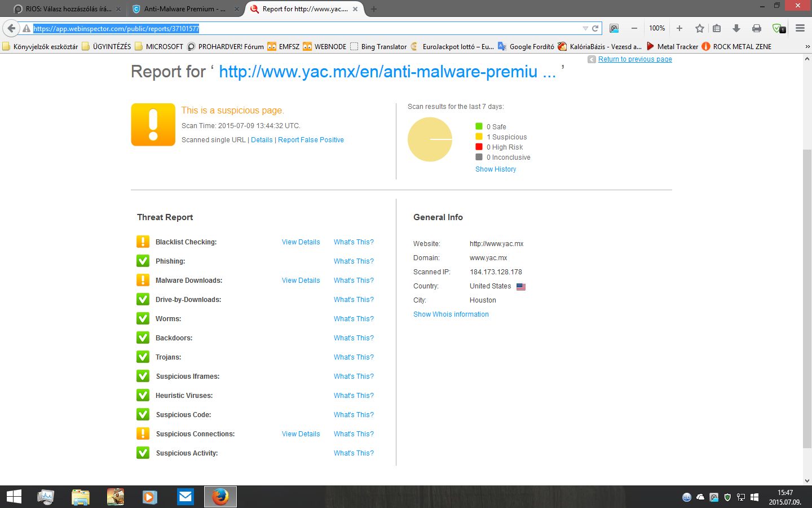The height and width of the screenshot is (508, 812).
Task: Click the image viewer toolbar icon
Action: [614, 28]
